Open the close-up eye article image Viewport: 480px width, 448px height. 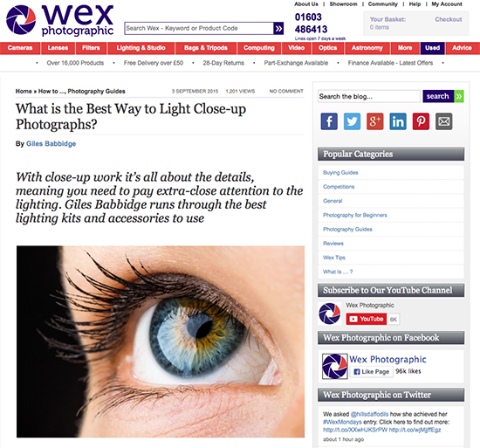tap(161, 341)
